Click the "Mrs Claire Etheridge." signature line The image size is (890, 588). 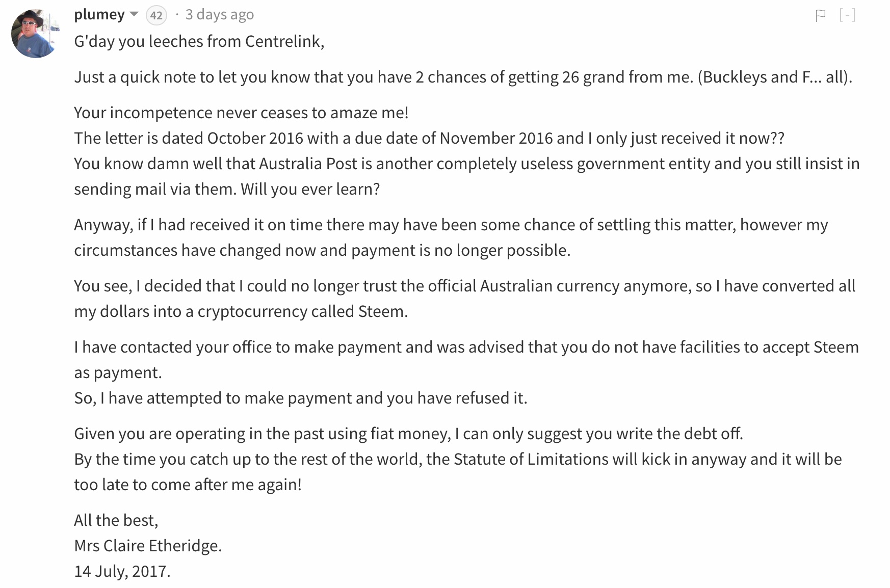pyautogui.click(x=148, y=546)
